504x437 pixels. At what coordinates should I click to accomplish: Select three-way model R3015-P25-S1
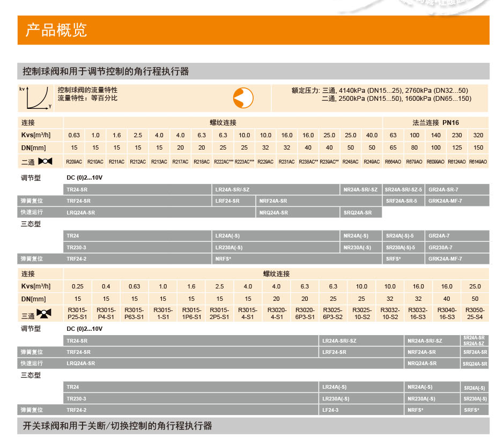coord(77,314)
